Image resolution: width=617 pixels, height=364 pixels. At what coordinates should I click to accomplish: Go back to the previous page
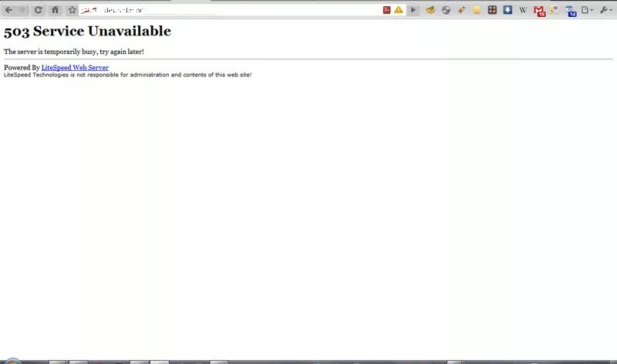tap(8, 10)
